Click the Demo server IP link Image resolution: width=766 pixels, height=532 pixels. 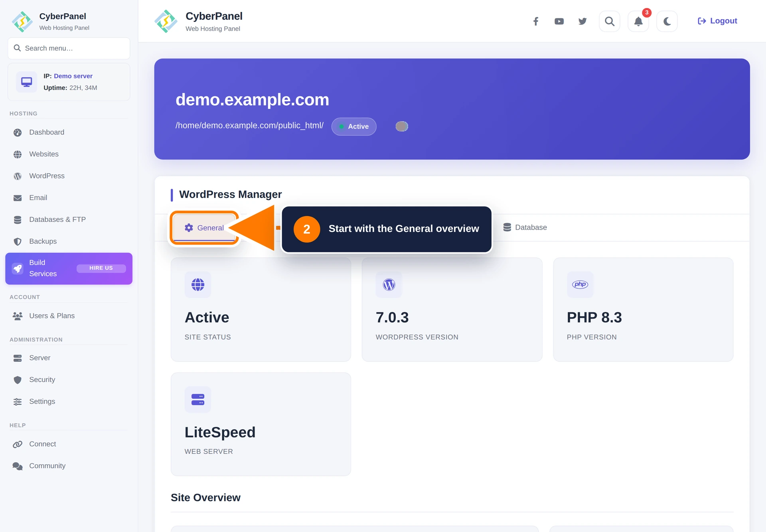[73, 76]
